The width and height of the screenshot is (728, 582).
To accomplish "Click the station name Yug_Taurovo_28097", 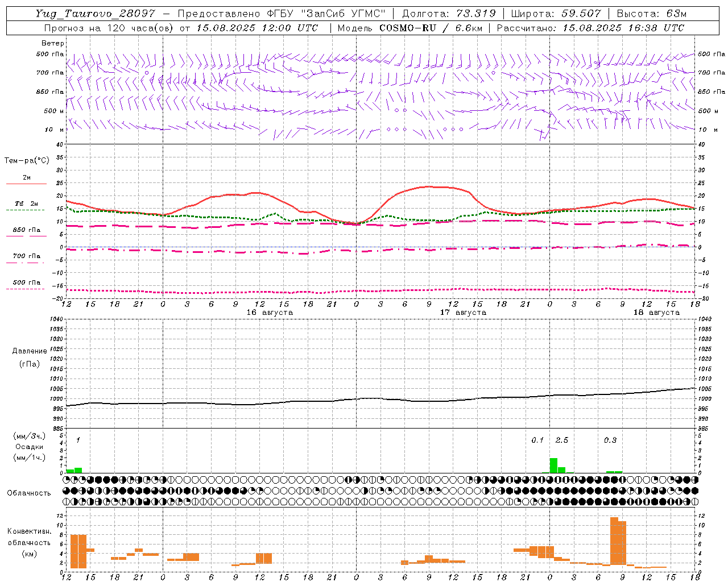I will coord(95,14).
